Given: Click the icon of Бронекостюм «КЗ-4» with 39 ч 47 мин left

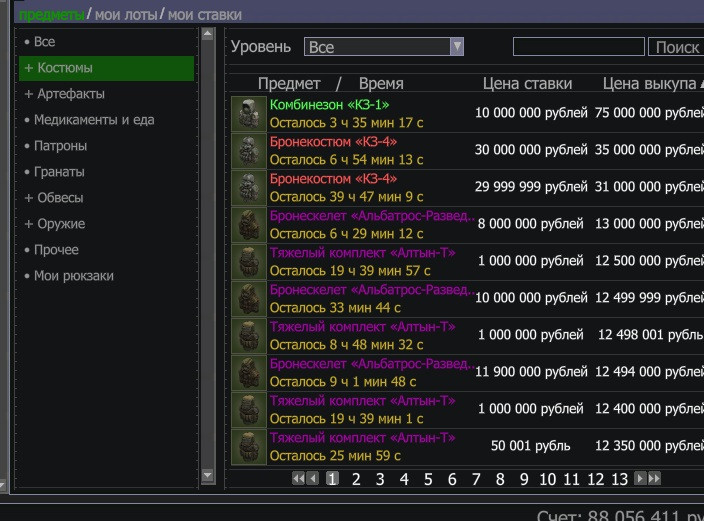Looking at the screenshot, I should tap(249, 188).
